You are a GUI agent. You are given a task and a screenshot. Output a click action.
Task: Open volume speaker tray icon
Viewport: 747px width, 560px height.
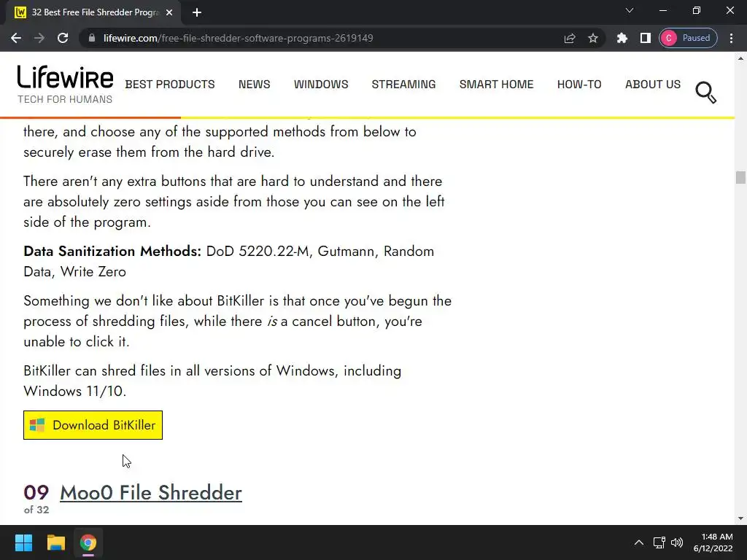click(677, 542)
